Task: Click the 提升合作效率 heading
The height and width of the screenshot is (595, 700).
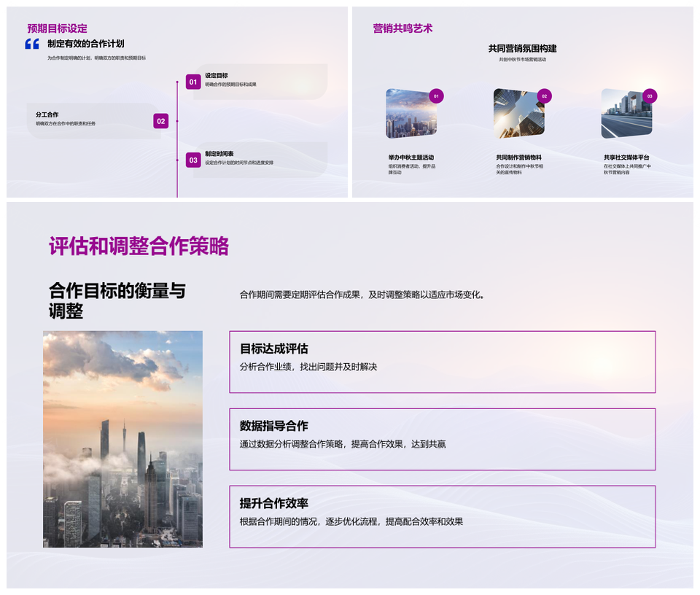Action: point(274,503)
